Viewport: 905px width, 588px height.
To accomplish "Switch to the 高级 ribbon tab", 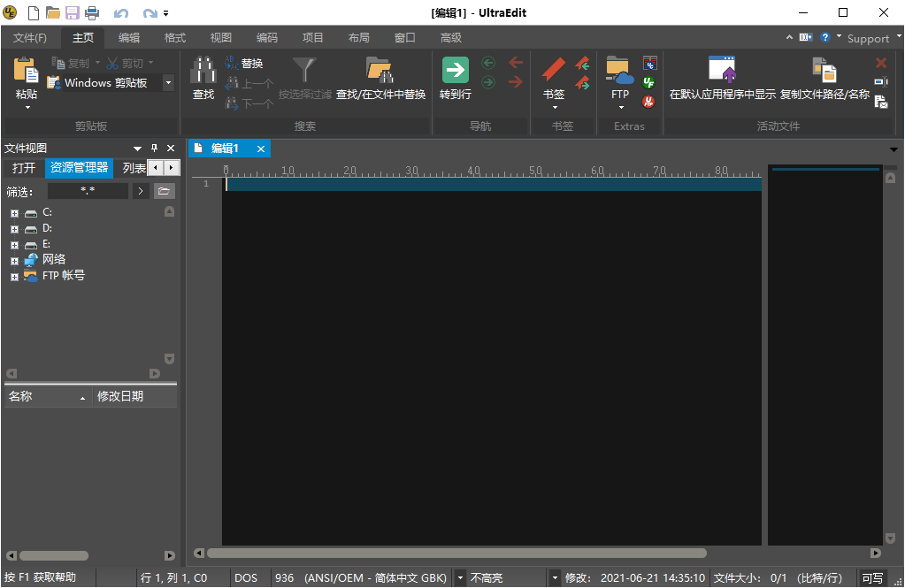I will click(451, 37).
